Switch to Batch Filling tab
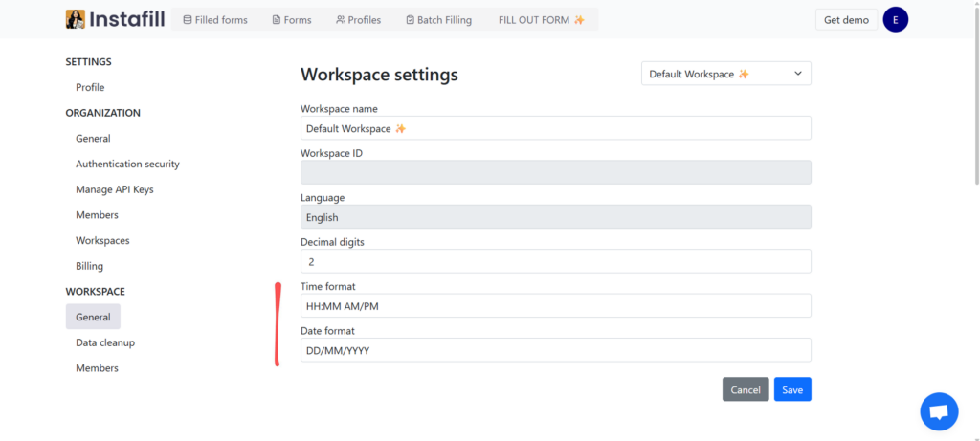This screenshot has width=980, height=441. pos(437,19)
